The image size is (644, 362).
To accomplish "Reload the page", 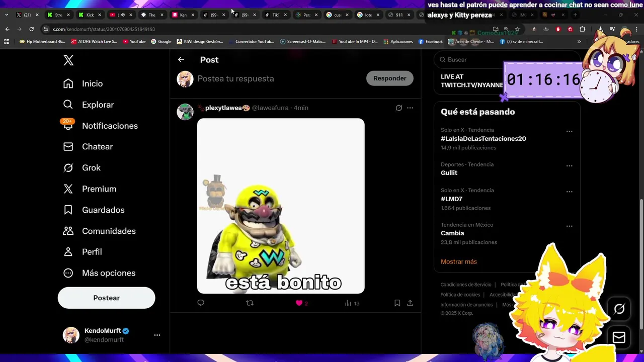I will point(31,29).
